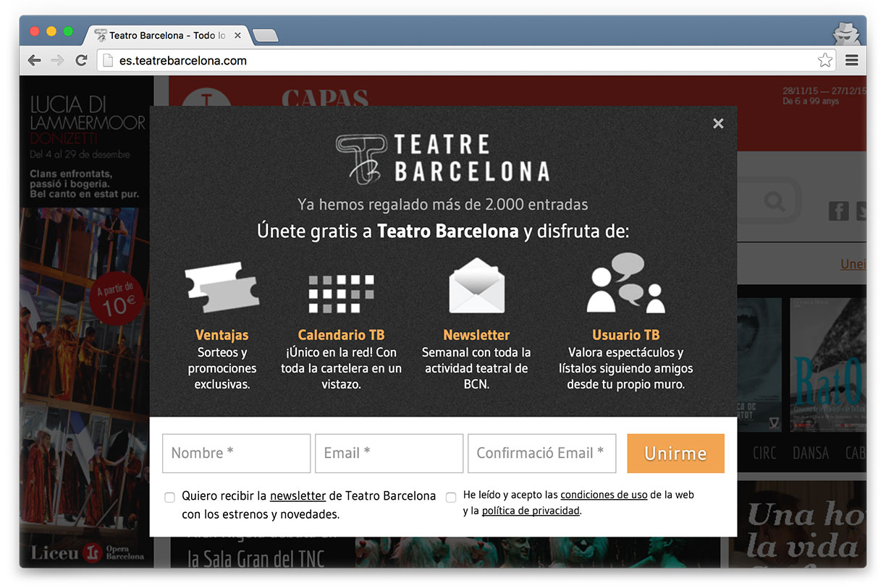Click the Liceu Opera Barcelona logo
This screenshot has height=588, width=886.
click(x=87, y=554)
